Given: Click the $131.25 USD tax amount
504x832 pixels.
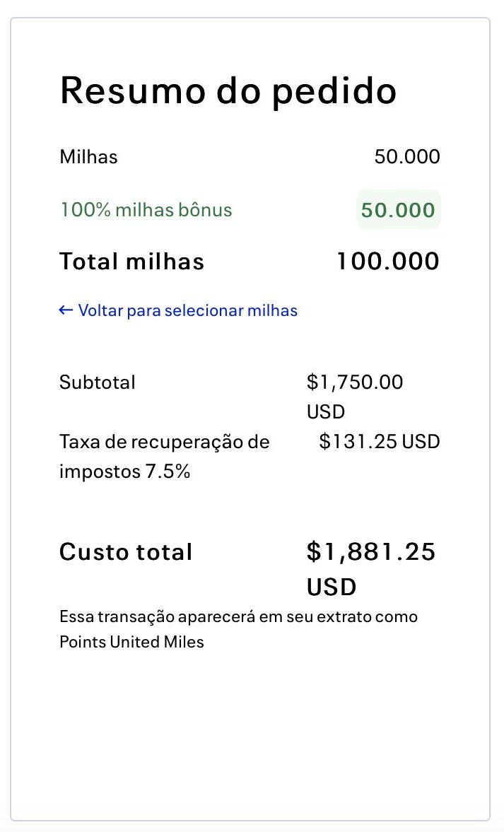Looking at the screenshot, I should pos(380,442).
